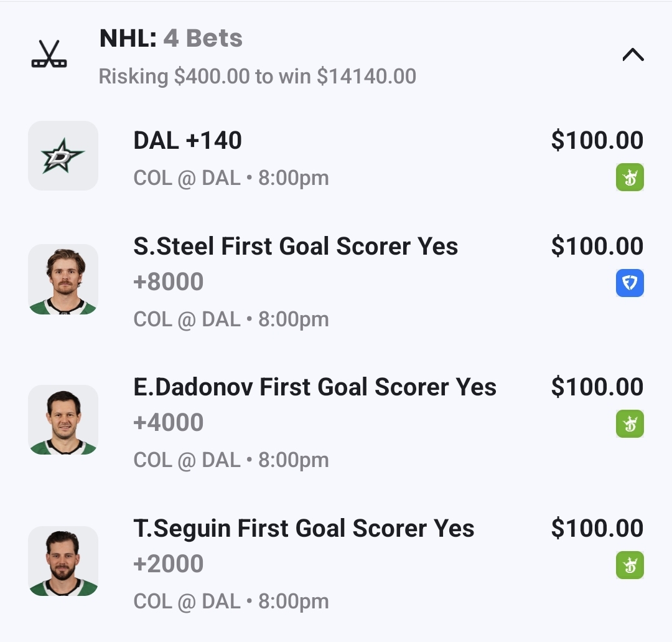
Task: Click DraftKings icon on DAL +140 bet
Action: pos(630,177)
